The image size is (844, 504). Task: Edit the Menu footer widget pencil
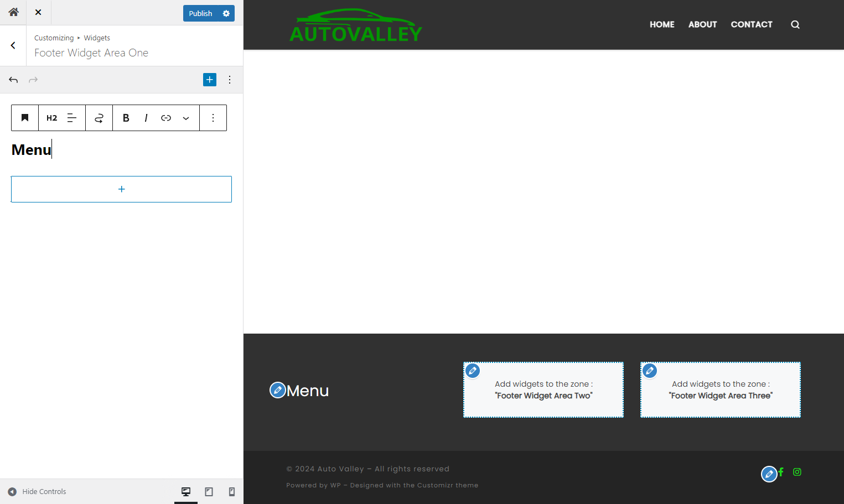click(x=277, y=390)
